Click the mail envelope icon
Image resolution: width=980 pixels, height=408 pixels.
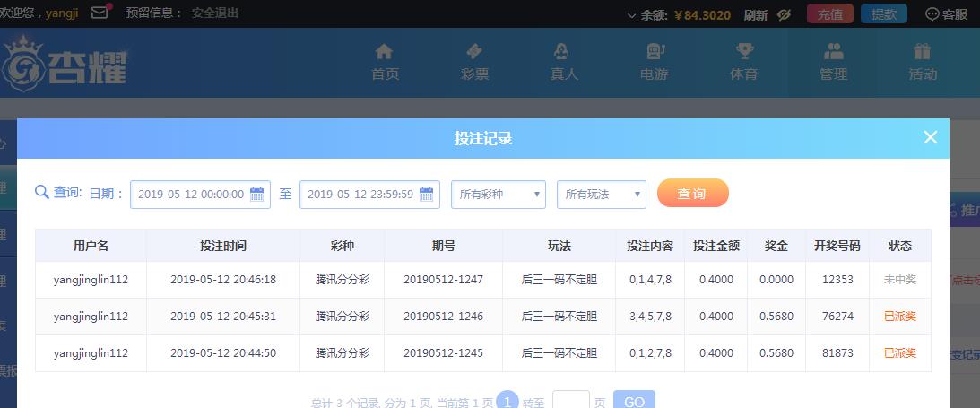pyautogui.click(x=100, y=13)
